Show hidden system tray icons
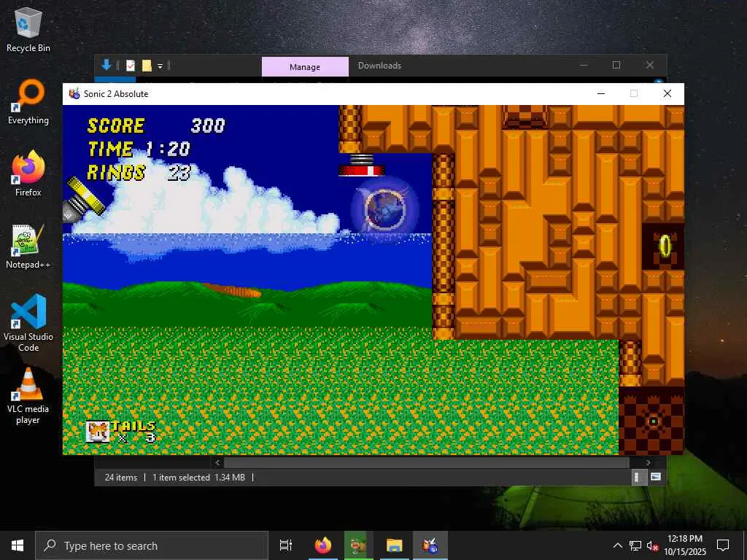Screen dimensions: 747x560 (x=617, y=545)
